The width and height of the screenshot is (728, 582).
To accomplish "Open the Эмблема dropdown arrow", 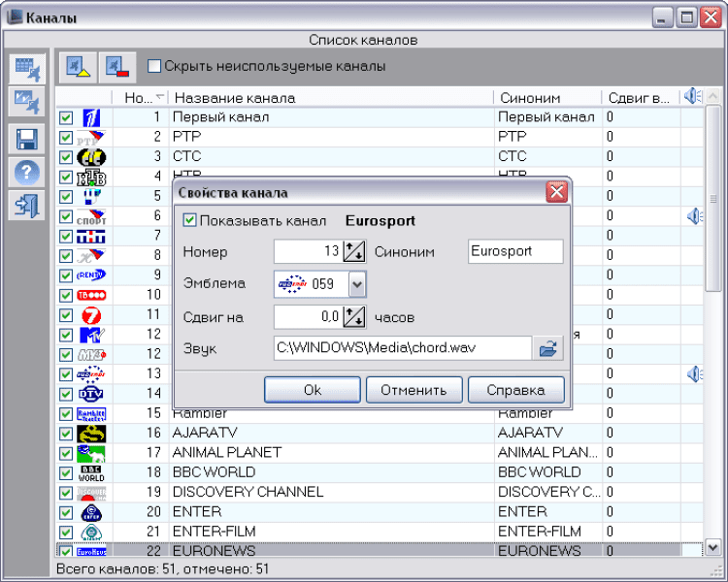I will (x=357, y=284).
